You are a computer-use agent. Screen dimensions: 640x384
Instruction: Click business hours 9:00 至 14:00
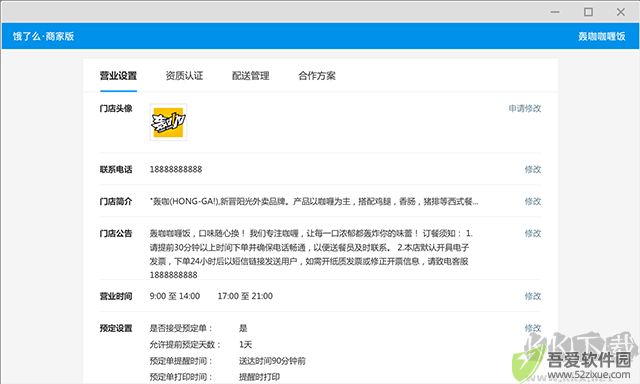(175, 296)
